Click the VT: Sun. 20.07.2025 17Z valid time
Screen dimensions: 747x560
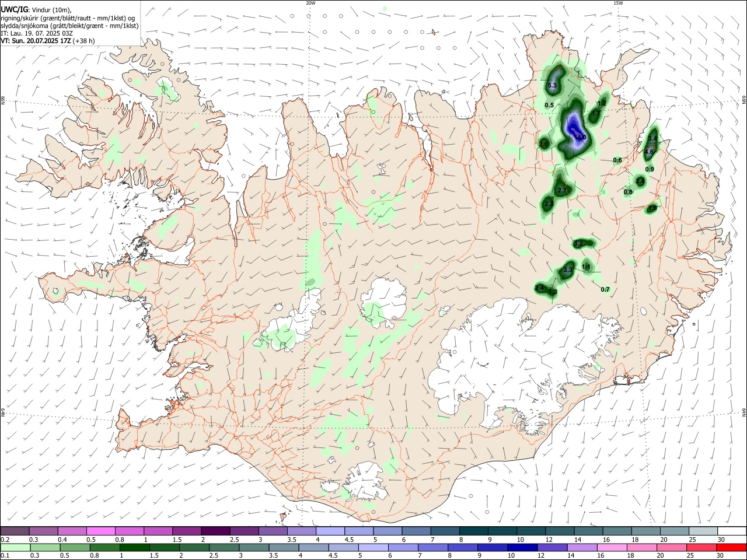tap(48, 41)
